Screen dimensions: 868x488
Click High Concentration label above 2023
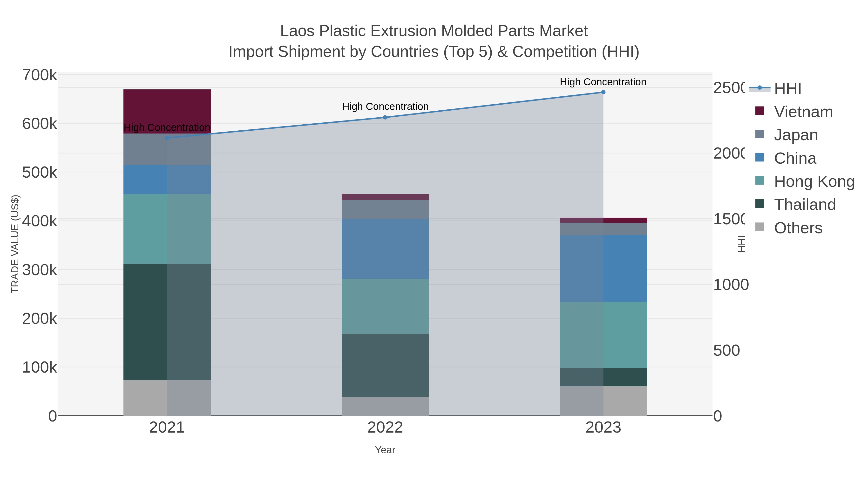click(x=603, y=82)
